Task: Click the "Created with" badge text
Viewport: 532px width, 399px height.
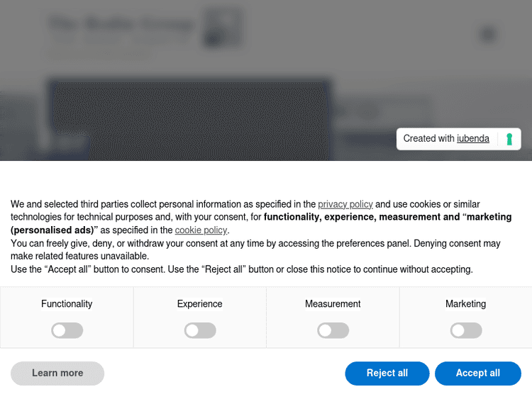Action: pyautogui.click(x=428, y=139)
